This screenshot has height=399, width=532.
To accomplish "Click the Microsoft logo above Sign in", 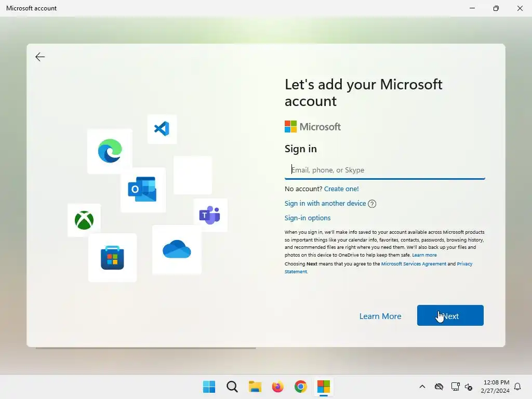I will (312, 127).
